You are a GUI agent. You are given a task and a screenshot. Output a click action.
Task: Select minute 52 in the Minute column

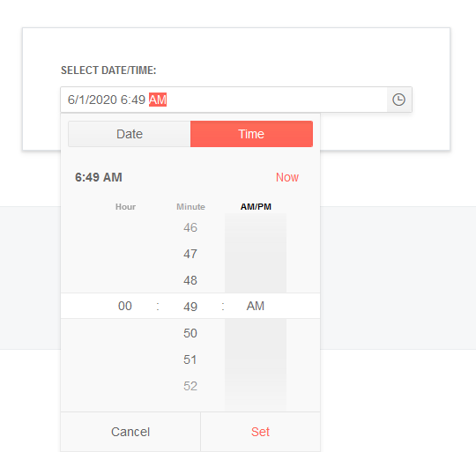pyautogui.click(x=190, y=386)
